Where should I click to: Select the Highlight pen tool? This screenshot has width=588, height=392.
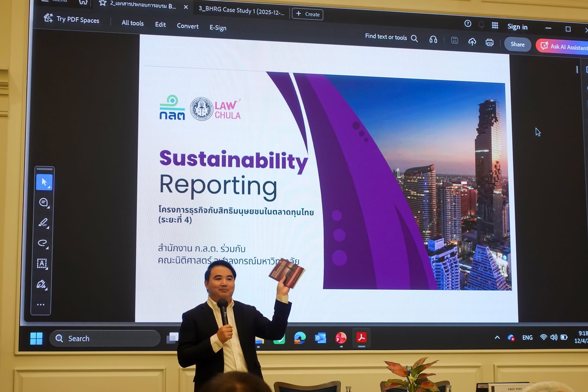[x=43, y=223]
